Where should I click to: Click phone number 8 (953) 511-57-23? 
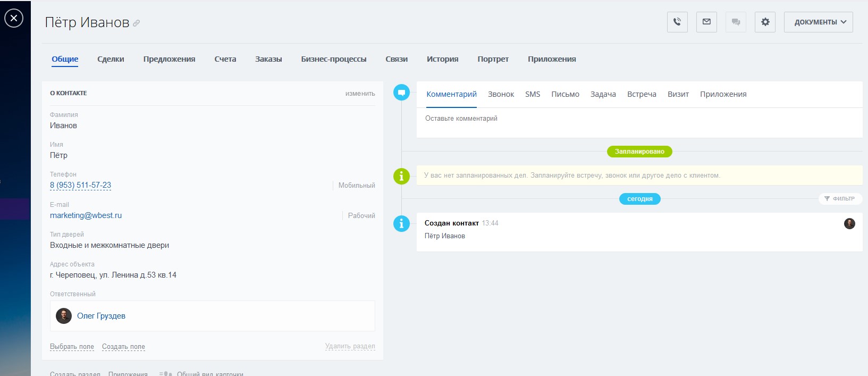(80, 185)
